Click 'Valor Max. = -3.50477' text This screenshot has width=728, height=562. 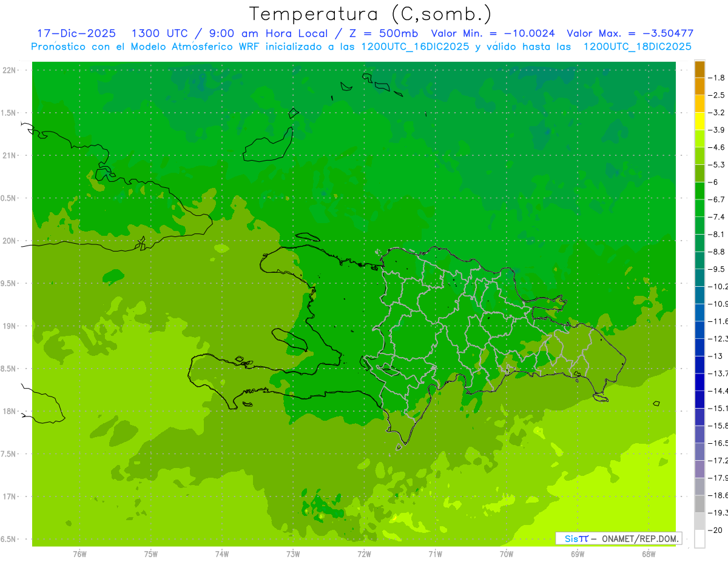tap(630, 33)
